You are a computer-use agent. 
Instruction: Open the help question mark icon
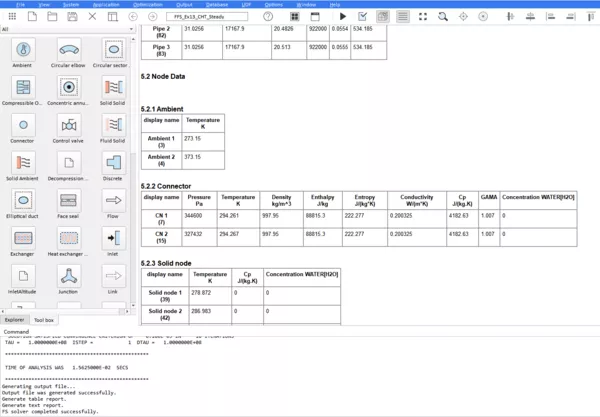pos(268,16)
